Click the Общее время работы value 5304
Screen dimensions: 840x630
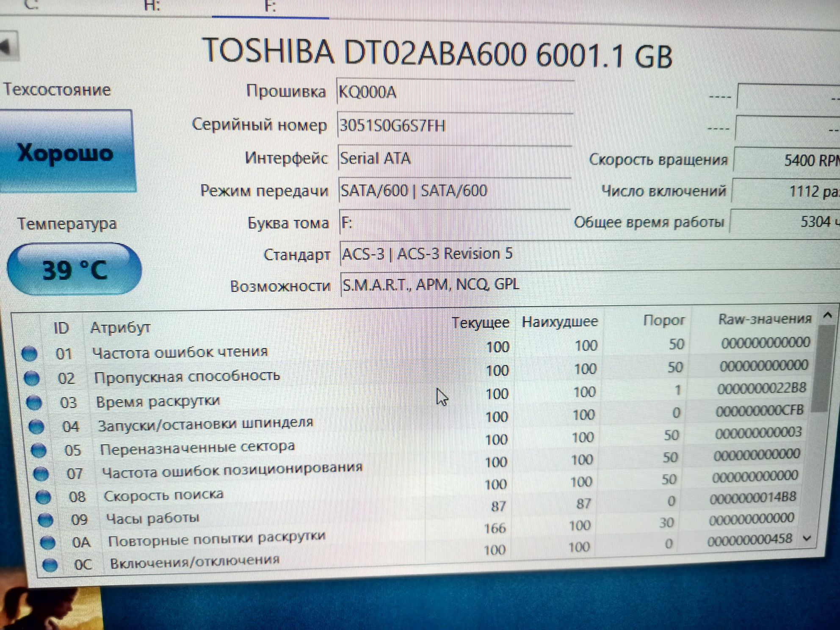pos(785,222)
